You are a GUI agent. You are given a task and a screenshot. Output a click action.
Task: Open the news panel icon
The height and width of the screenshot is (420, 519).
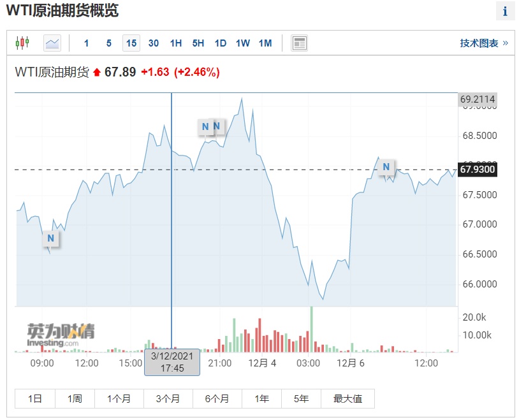tap(299, 43)
